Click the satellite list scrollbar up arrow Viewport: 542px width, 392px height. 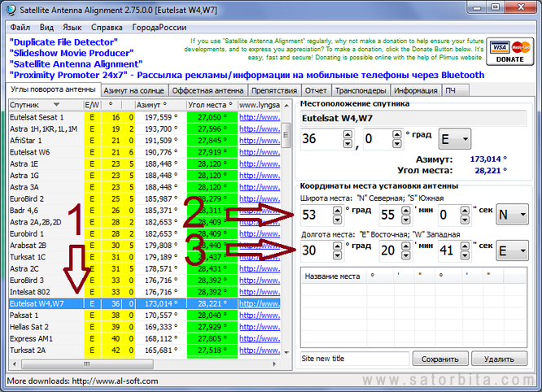click(286, 105)
